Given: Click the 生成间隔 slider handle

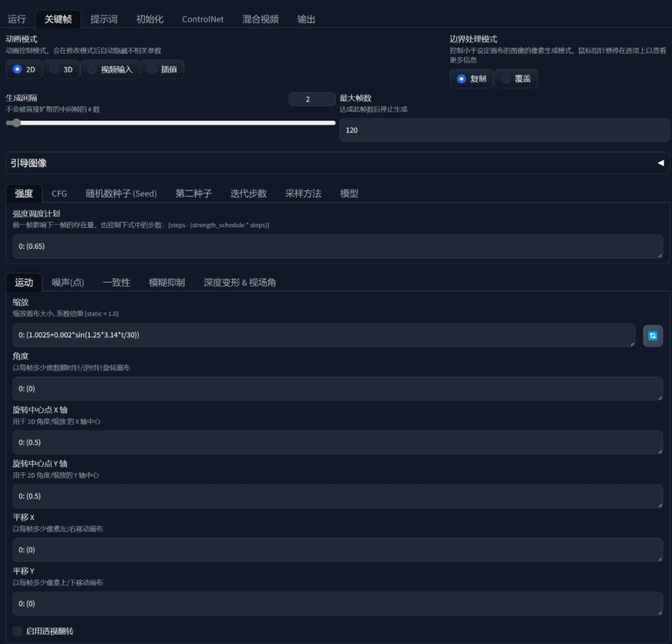Looking at the screenshot, I should 16,123.
